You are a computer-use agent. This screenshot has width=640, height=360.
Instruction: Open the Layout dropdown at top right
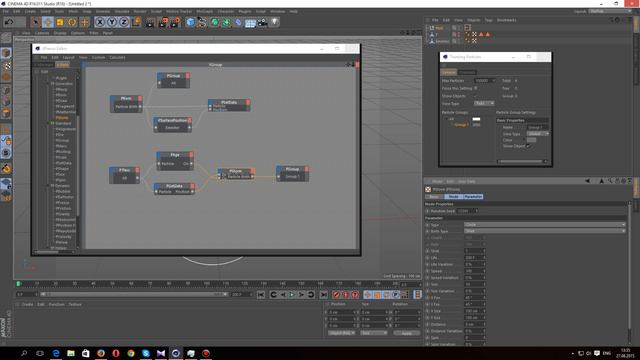point(610,11)
